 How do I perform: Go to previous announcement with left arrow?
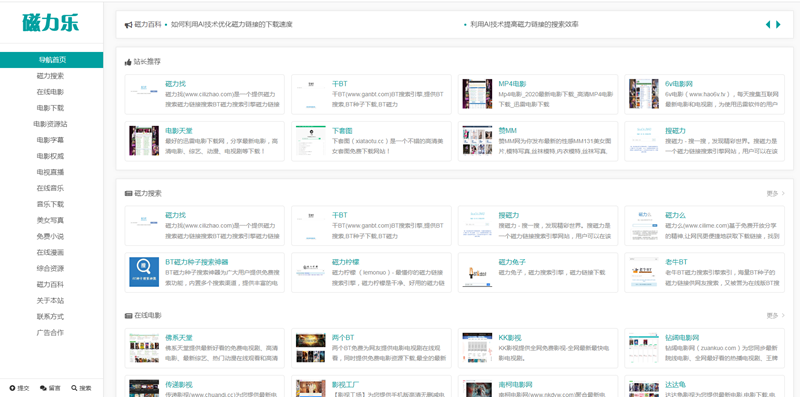[x=768, y=24]
